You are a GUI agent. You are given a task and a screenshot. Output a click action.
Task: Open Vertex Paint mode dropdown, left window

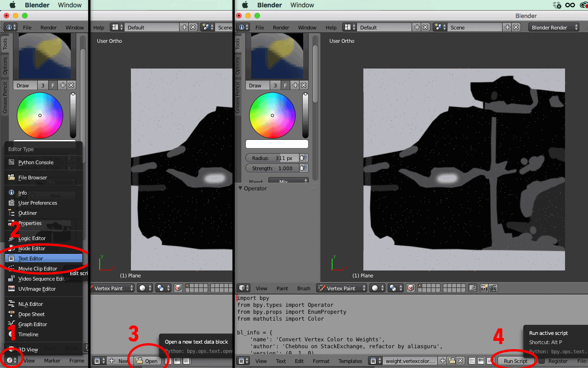[x=112, y=288]
